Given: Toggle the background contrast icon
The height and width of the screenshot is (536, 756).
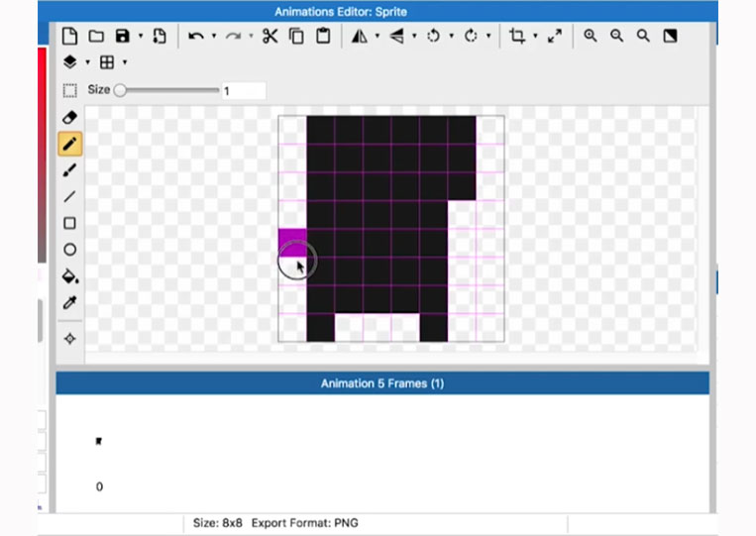Looking at the screenshot, I should pyautogui.click(x=670, y=36).
